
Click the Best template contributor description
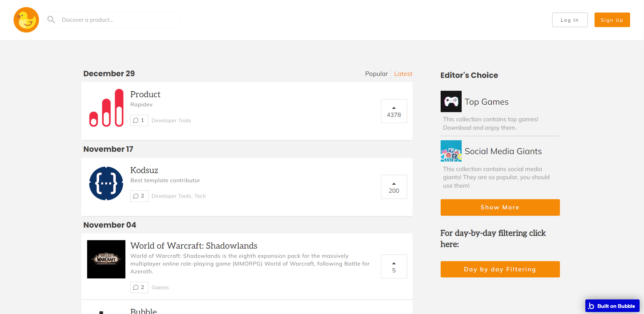[x=165, y=181]
